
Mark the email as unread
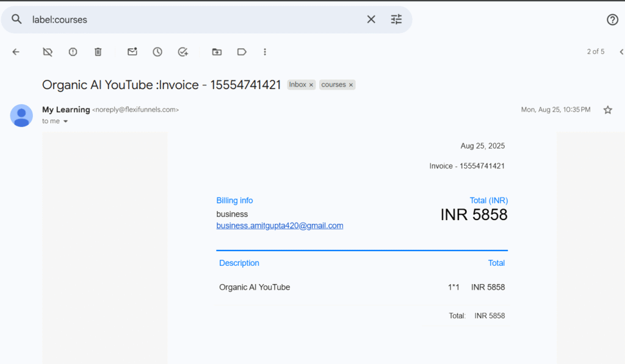132,52
